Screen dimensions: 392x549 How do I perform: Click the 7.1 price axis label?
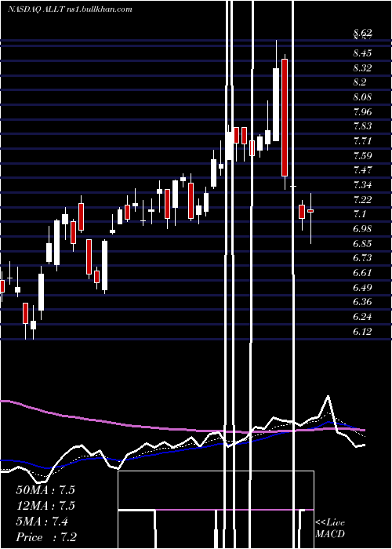360,214
